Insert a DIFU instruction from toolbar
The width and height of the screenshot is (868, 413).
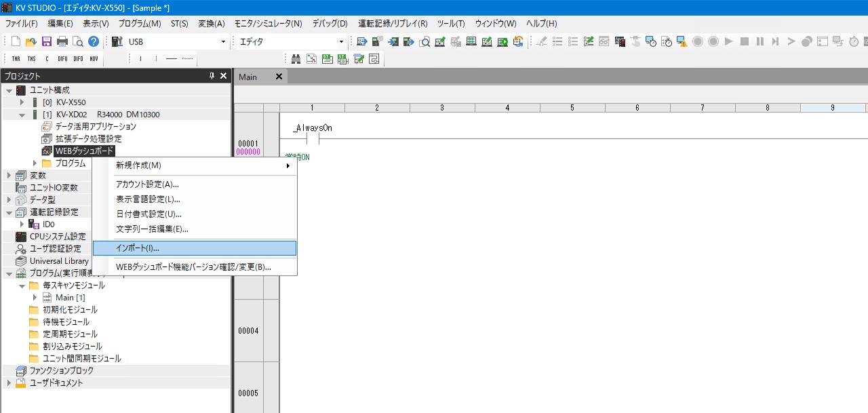pyautogui.click(x=62, y=59)
